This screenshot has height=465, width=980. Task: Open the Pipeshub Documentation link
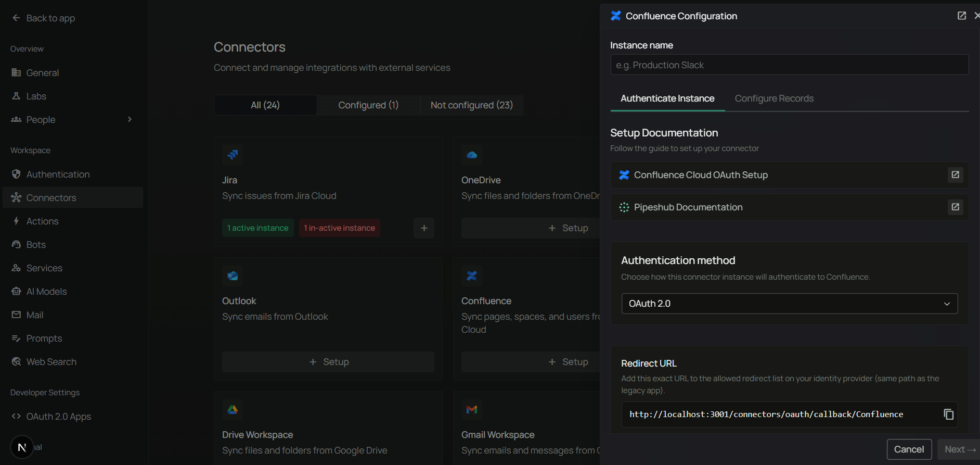point(789,207)
